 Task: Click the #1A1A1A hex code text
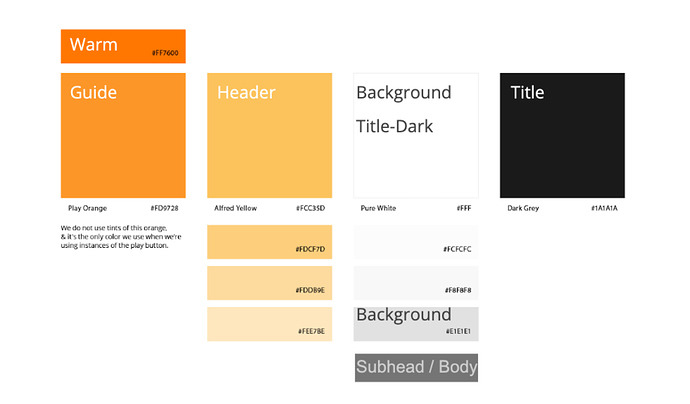(604, 208)
